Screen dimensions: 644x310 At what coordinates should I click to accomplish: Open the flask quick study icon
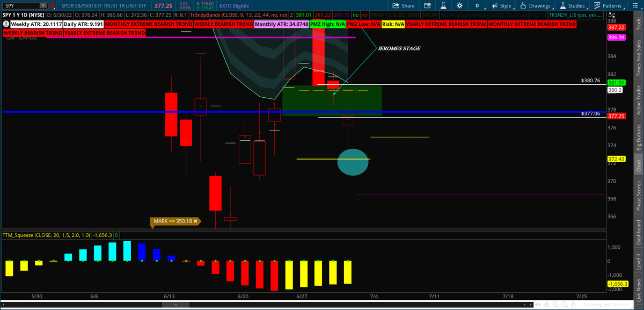[443, 5]
